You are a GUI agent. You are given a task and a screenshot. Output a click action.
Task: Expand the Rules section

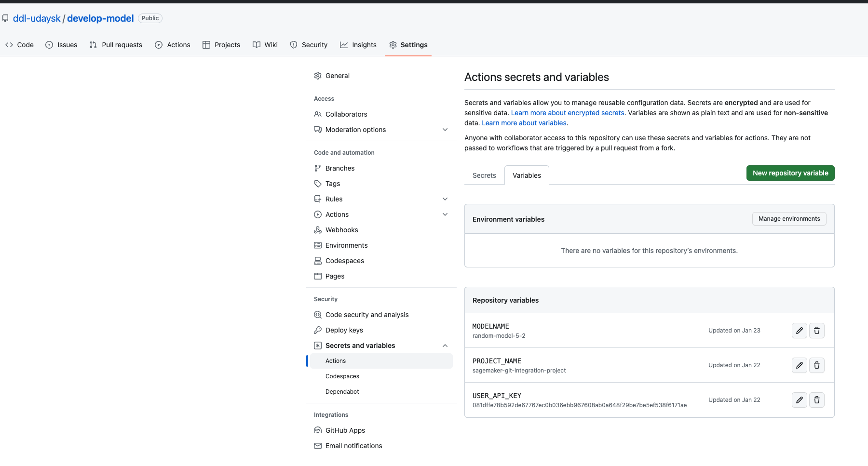click(445, 199)
